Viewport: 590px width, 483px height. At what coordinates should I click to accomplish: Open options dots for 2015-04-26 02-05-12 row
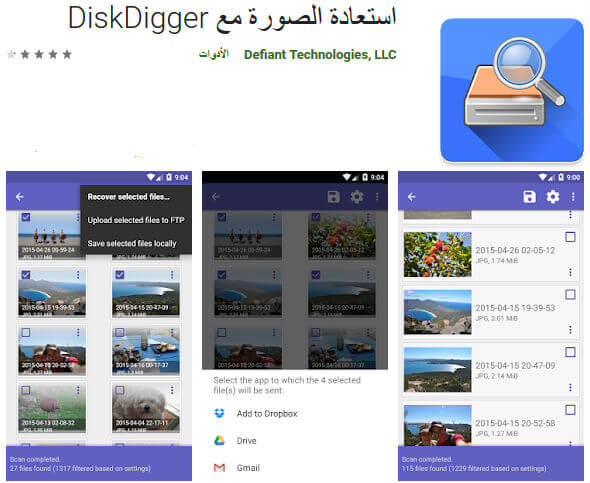570,272
